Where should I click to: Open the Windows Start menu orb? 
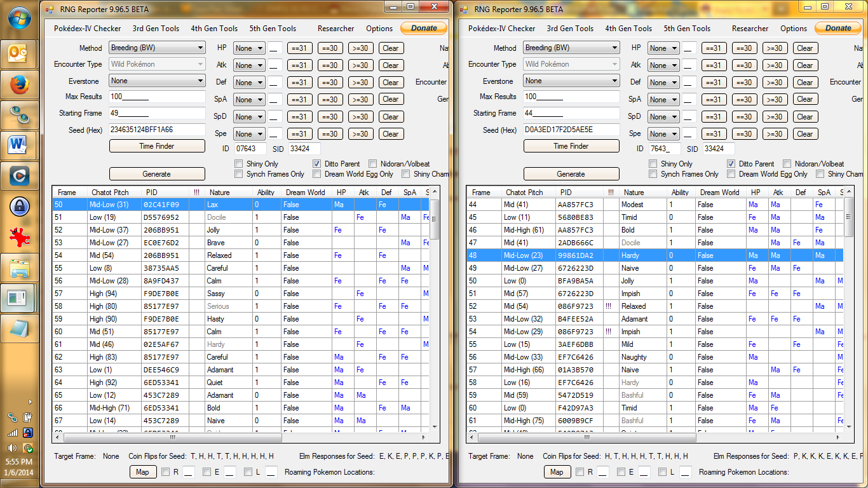click(x=18, y=18)
